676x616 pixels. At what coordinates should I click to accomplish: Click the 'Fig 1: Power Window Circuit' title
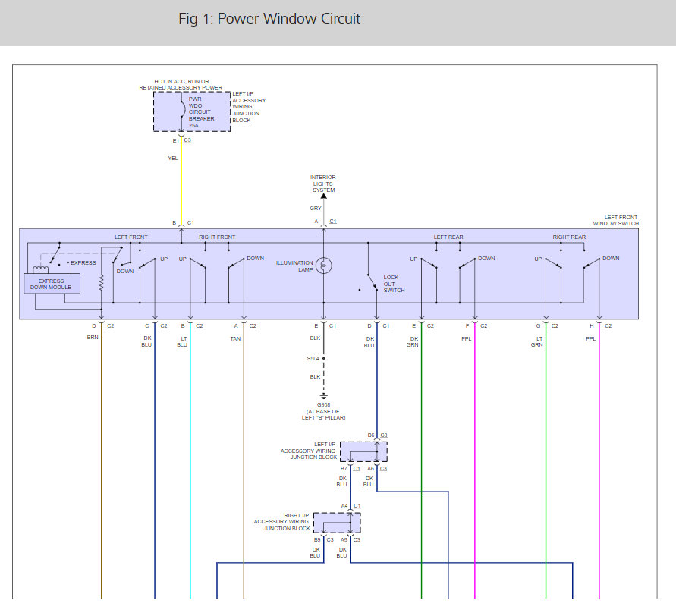click(269, 18)
